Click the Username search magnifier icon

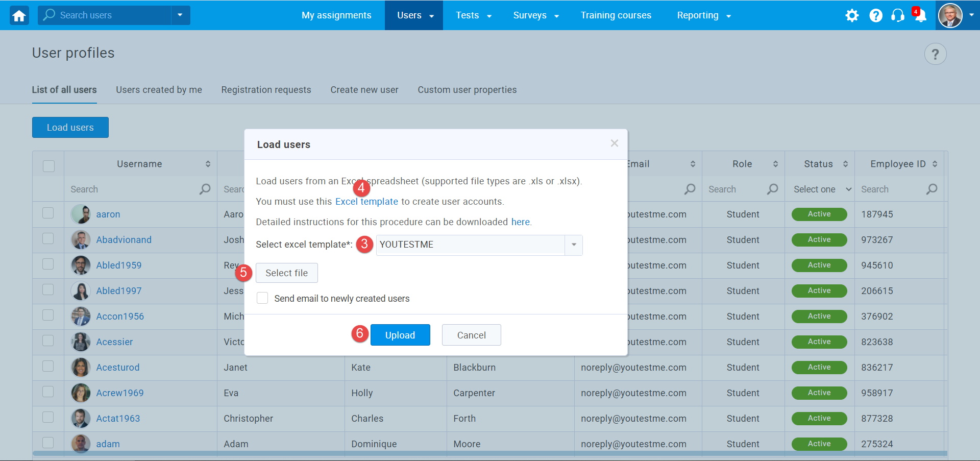pyautogui.click(x=205, y=189)
